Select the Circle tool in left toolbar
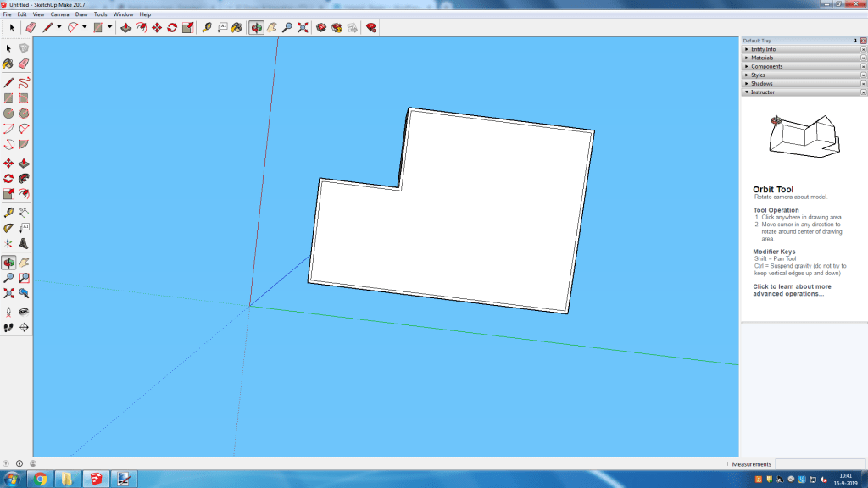 [x=8, y=114]
